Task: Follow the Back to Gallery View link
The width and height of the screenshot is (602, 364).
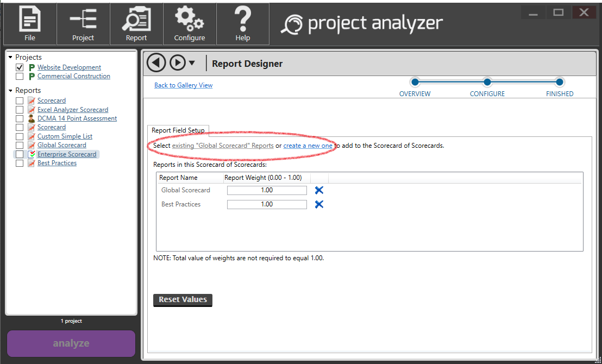Action: pos(183,85)
